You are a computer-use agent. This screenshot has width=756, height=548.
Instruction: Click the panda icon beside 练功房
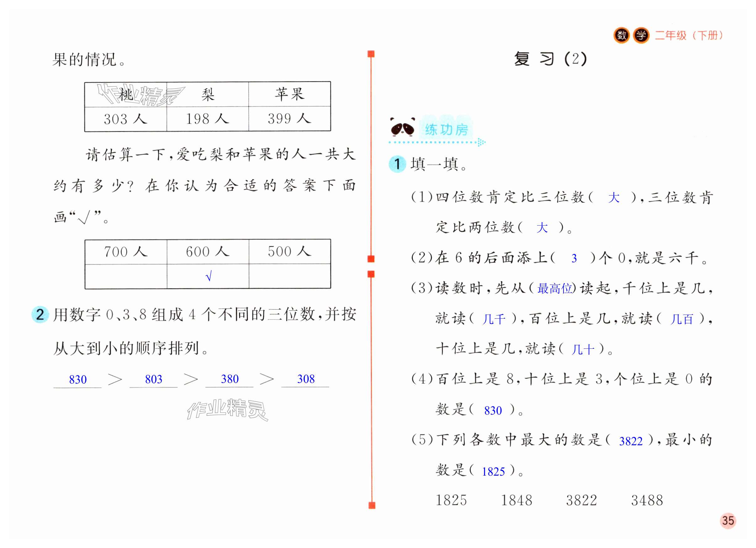[x=402, y=128]
